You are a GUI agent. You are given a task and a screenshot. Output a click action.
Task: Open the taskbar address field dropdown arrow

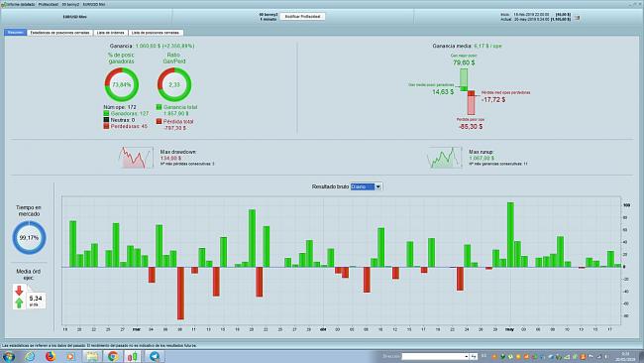click(x=467, y=356)
